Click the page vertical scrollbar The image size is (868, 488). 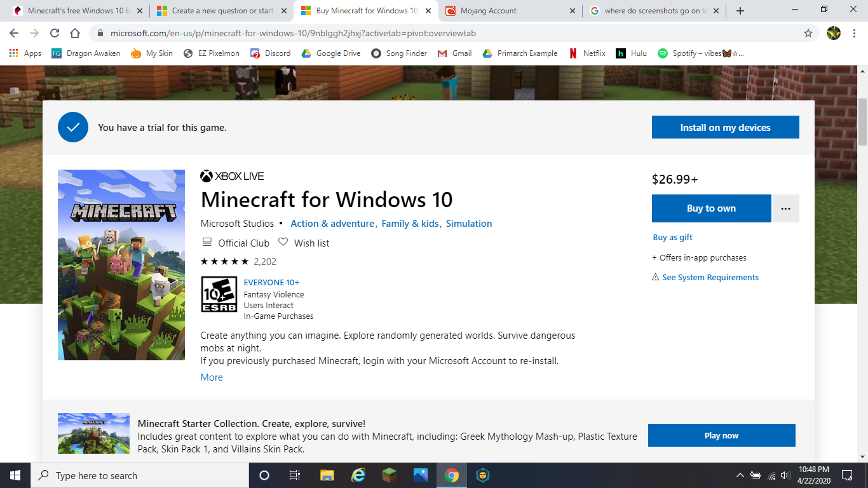tap(862, 122)
